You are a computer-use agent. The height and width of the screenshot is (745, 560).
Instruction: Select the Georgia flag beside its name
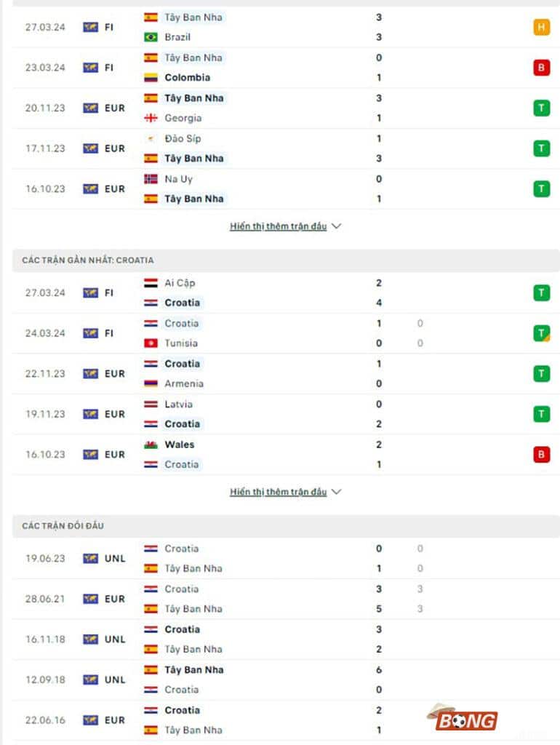(149, 118)
